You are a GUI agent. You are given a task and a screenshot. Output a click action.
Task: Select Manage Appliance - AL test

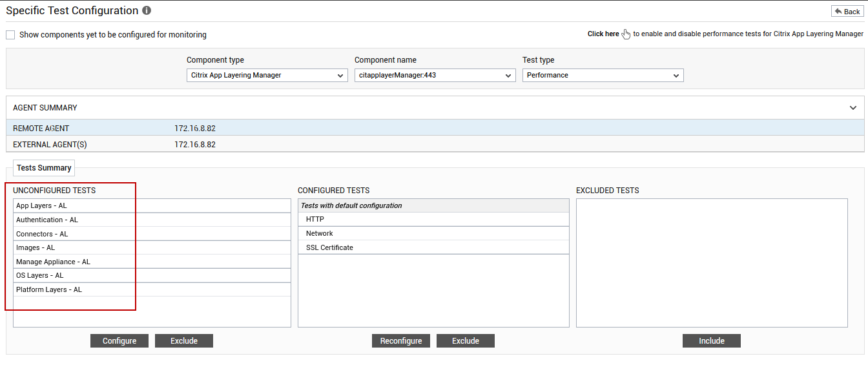[152, 262]
